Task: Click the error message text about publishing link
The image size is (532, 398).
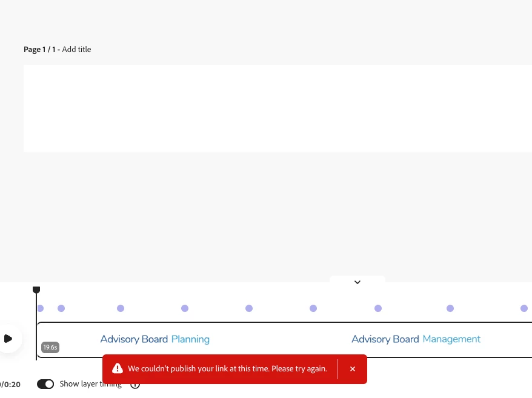Action: click(227, 369)
